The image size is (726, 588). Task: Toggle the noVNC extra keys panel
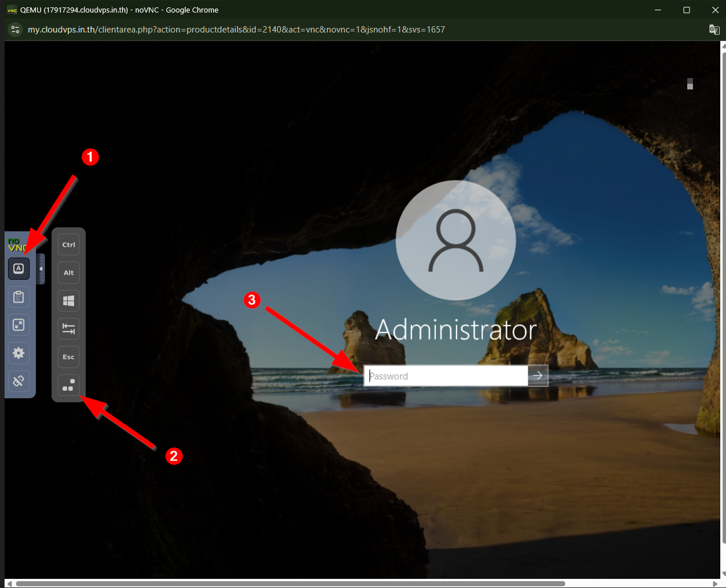[19, 268]
